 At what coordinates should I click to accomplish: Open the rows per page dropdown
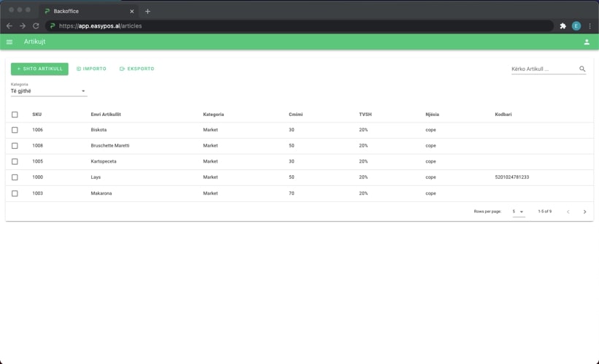(x=518, y=212)
